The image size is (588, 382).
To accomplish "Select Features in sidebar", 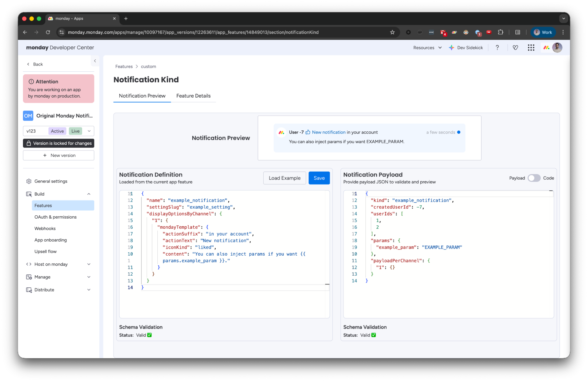I will coord(63,206).
